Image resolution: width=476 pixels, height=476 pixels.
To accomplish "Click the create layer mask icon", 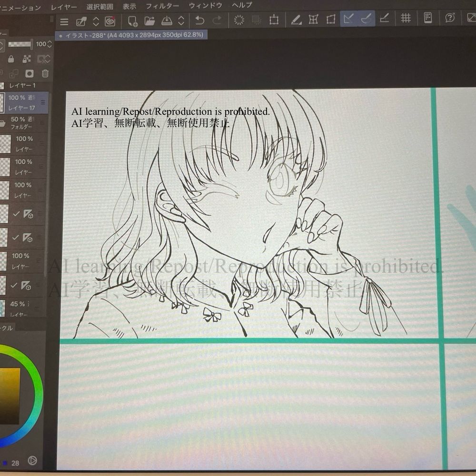I will (30, 73).
